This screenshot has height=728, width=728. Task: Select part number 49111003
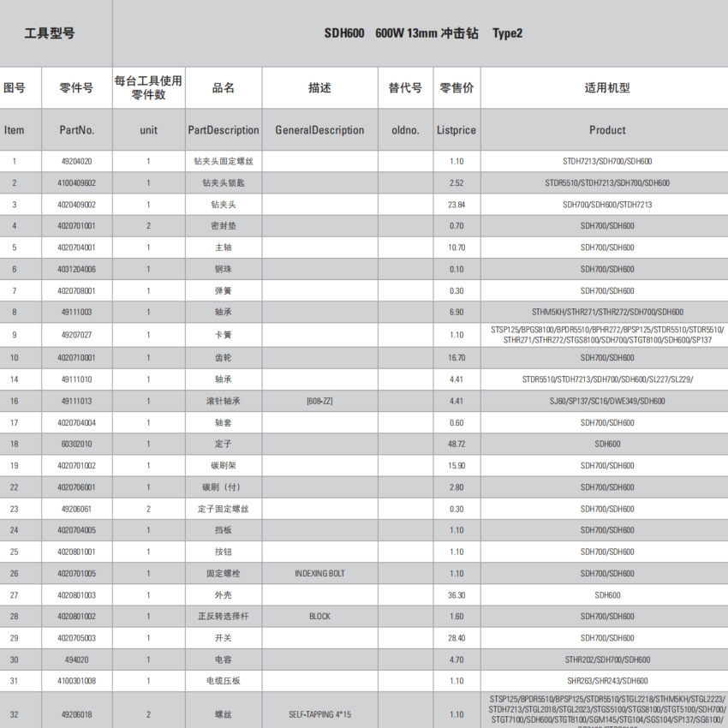[x=76, y=313]
